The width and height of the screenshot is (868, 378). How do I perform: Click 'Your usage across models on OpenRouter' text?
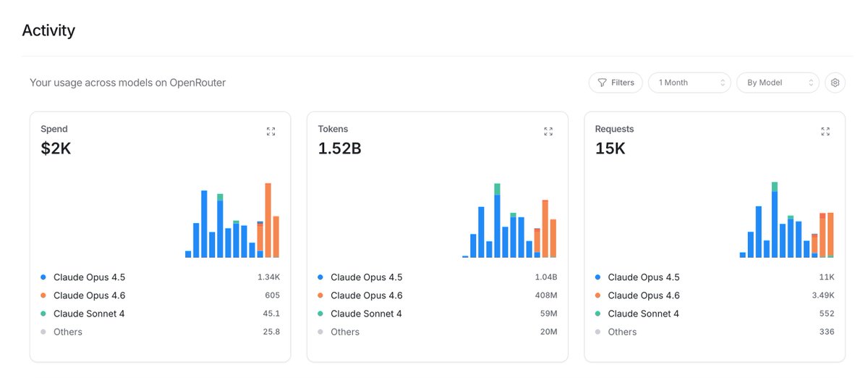point(127,83)
